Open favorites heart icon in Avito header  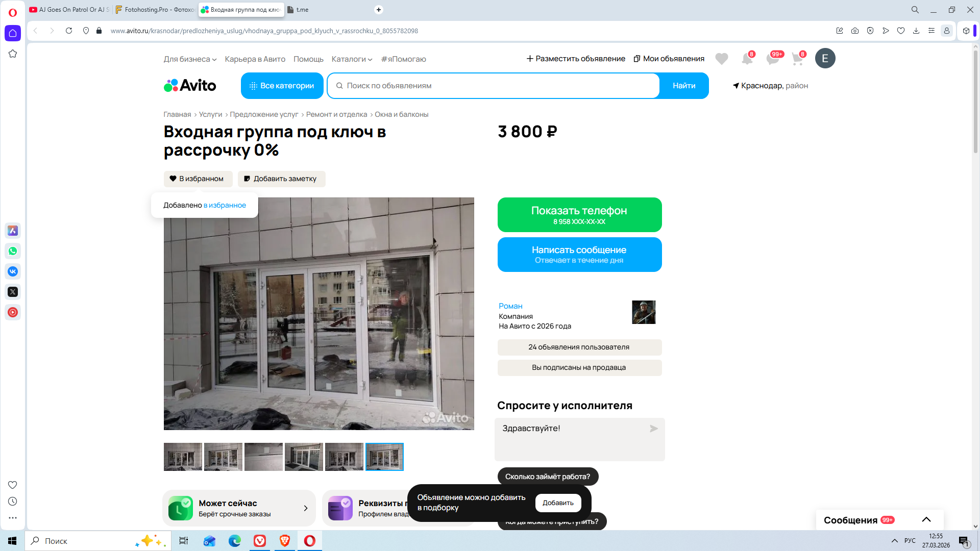[721, 59]
